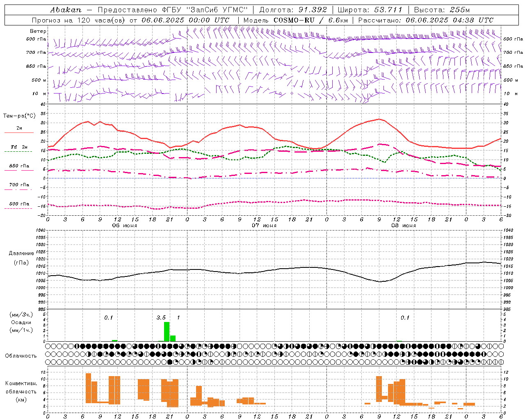Click the "Осадки" precipitation label
Viewport: 525px width, 420px height.
click(21, 322)
